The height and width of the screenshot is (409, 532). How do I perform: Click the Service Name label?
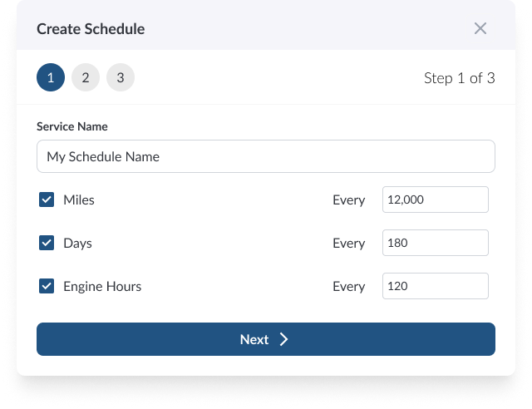[x=72, y=126]
